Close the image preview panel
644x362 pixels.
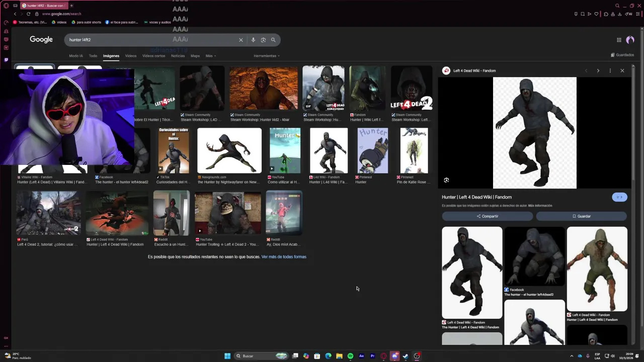pyautogui.click(x=622, y=71)
